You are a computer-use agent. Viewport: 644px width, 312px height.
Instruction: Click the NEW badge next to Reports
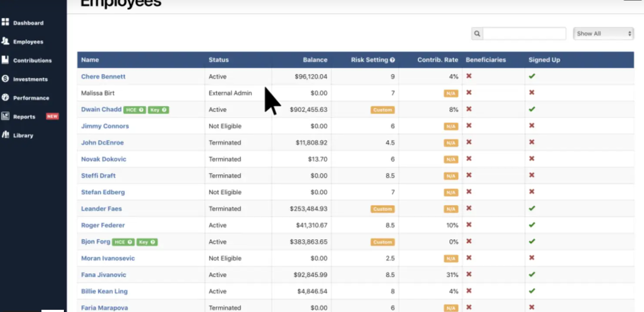[52, 116]
